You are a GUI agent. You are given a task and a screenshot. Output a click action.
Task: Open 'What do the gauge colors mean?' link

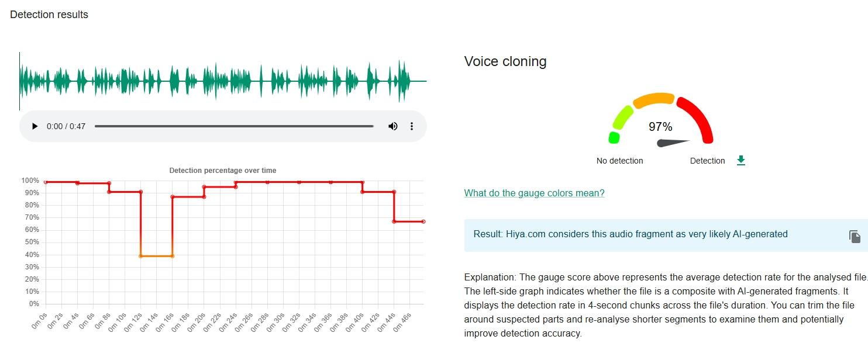(534, 193)
